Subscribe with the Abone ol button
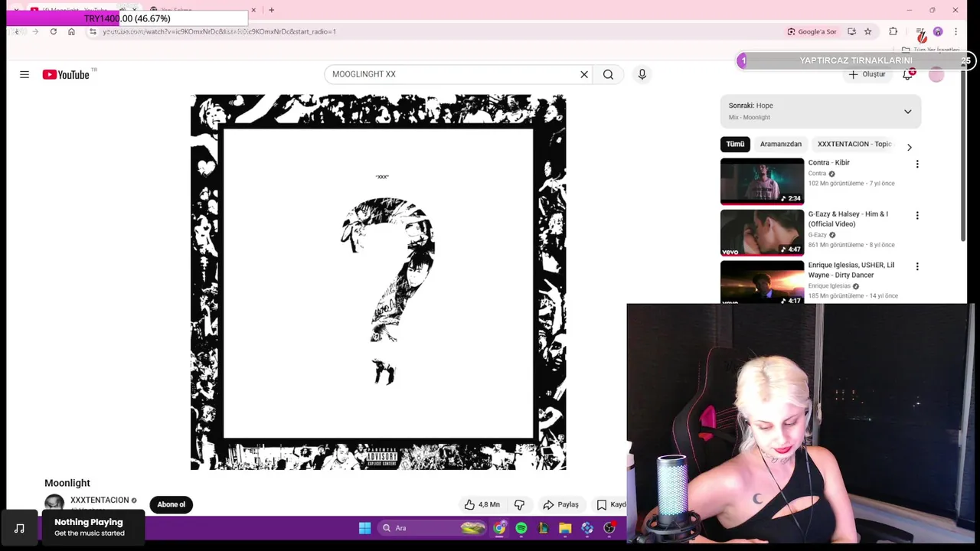Viewport: 980px width, 551px height. (171, 504)
